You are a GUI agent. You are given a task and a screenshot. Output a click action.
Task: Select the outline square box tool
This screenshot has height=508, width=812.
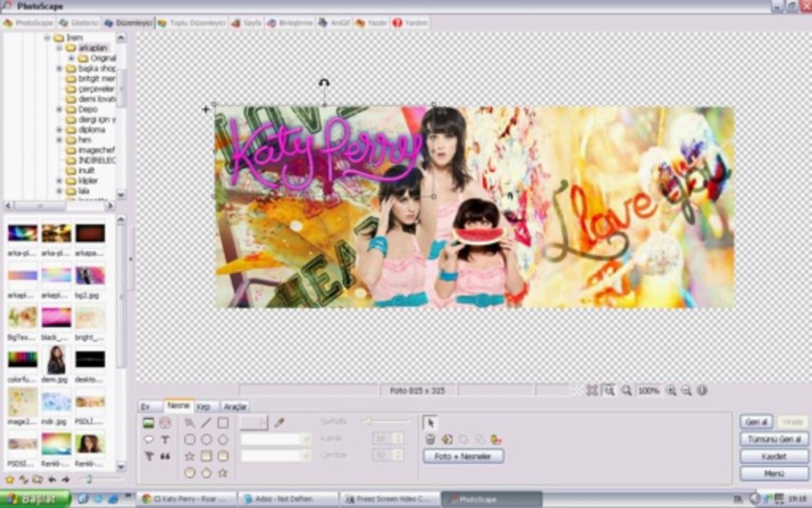click(223, 423)
